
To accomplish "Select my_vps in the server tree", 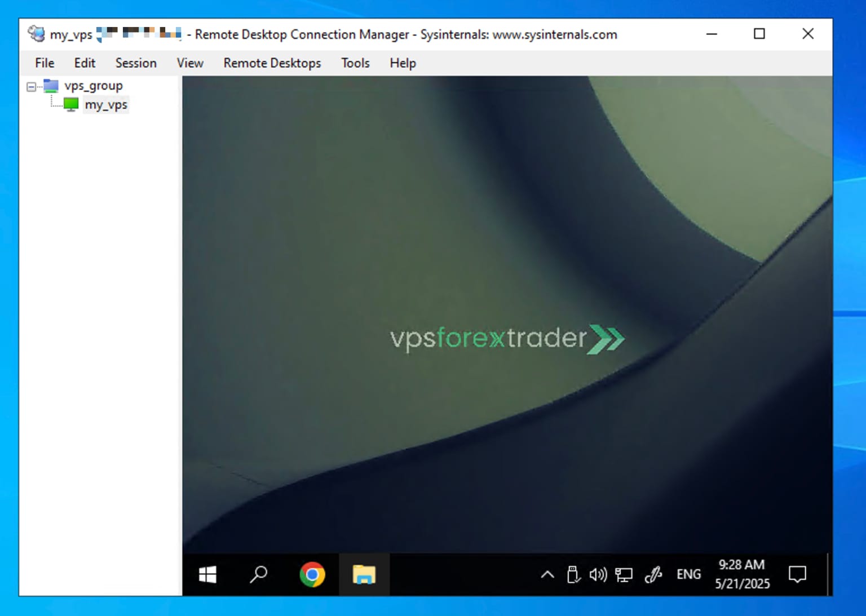I will [105, 104].
